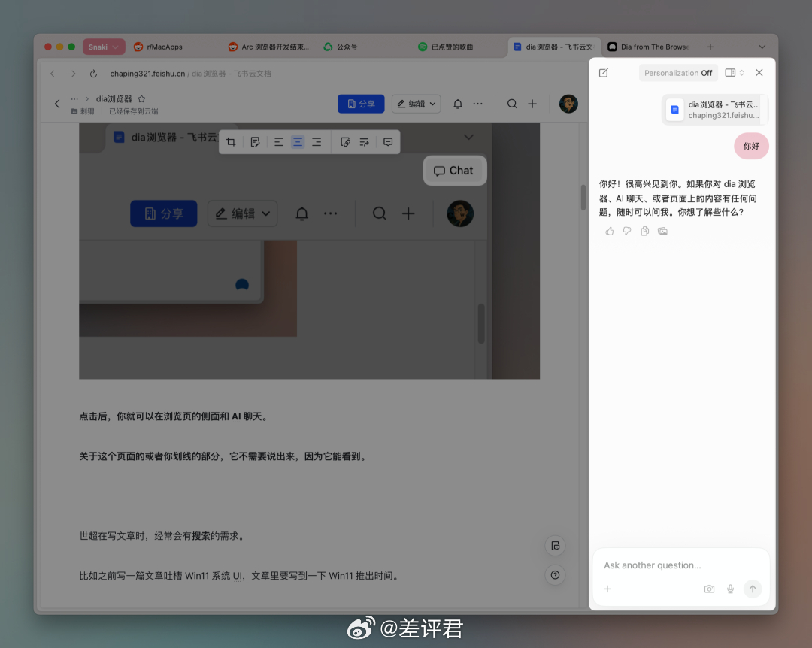Start voice input with microphone icon
The height and width of the screenshot is (648, 812).
pos(730,589)
